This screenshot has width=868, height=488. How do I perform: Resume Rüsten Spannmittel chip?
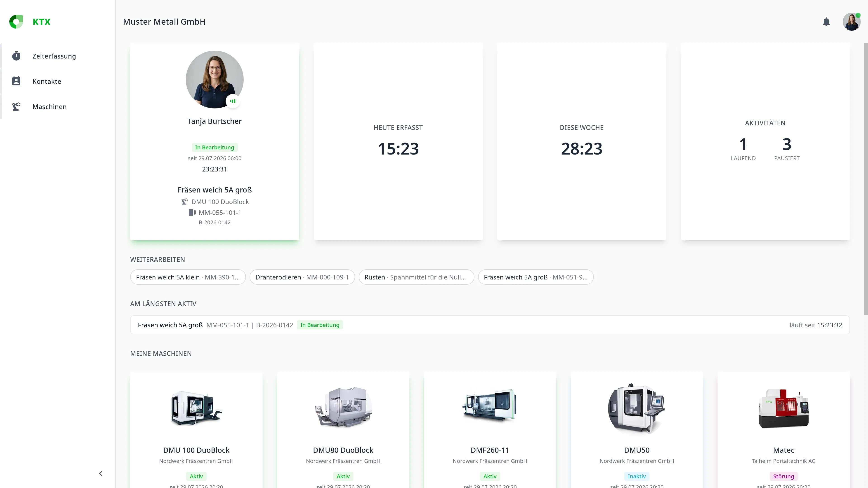[x=416, y=277]
